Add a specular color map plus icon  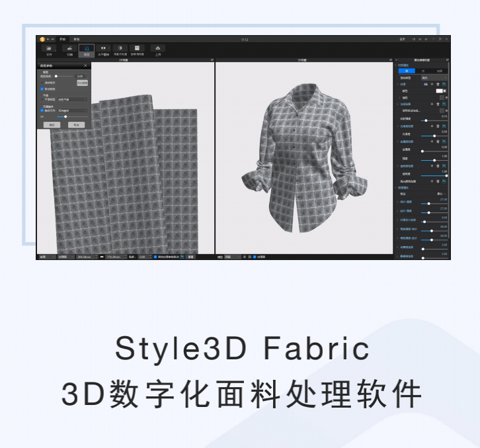coord(432,181)
